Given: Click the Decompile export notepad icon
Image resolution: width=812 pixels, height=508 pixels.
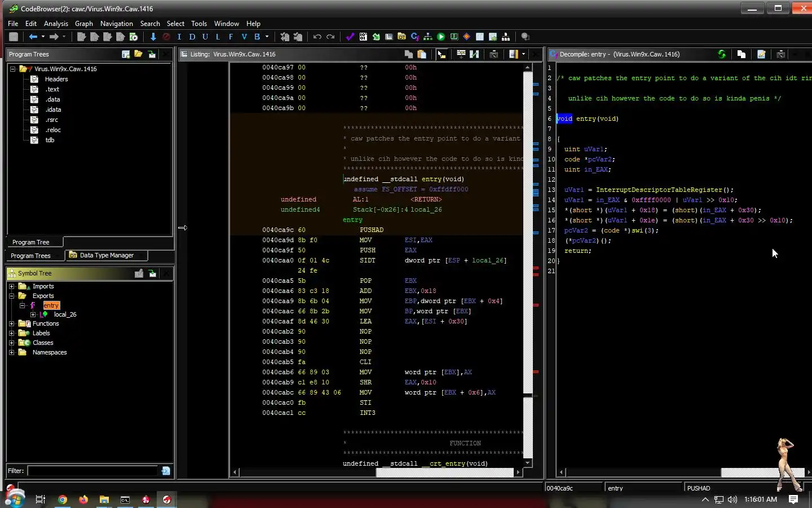Looking at the screenshot, I should [761, 54].
